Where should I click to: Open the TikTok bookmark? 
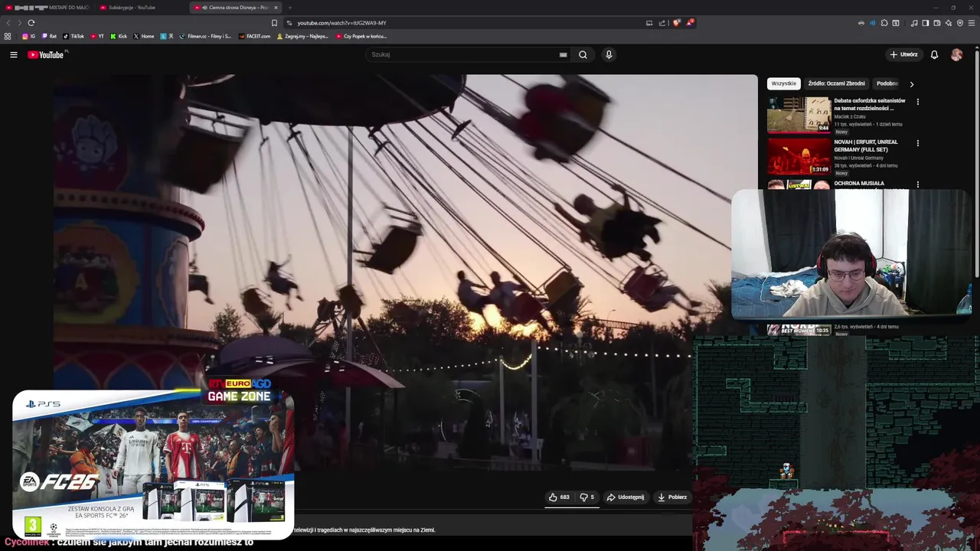(x=73, y=36)
